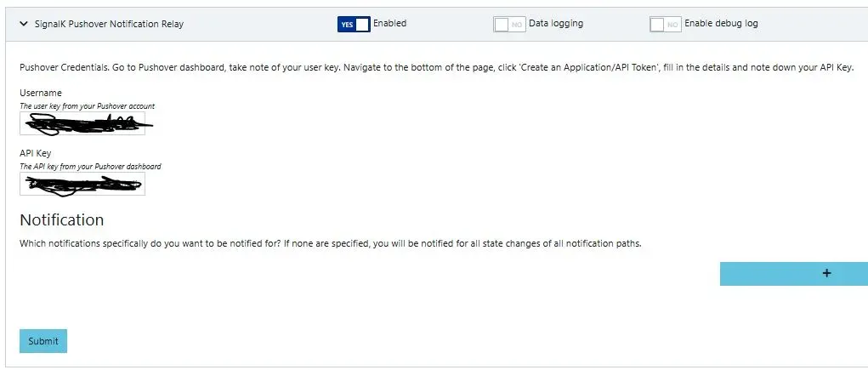Click the API Key field label

click(36, 153)
